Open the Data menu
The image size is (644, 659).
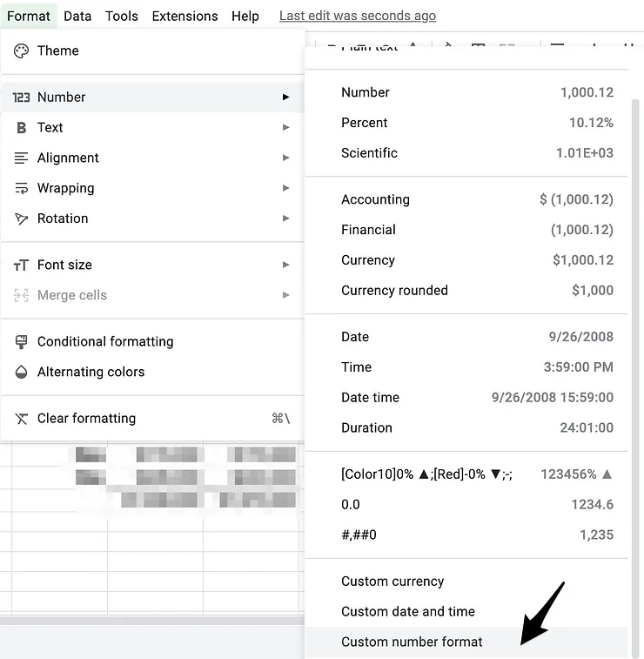[x=77, y=16]
